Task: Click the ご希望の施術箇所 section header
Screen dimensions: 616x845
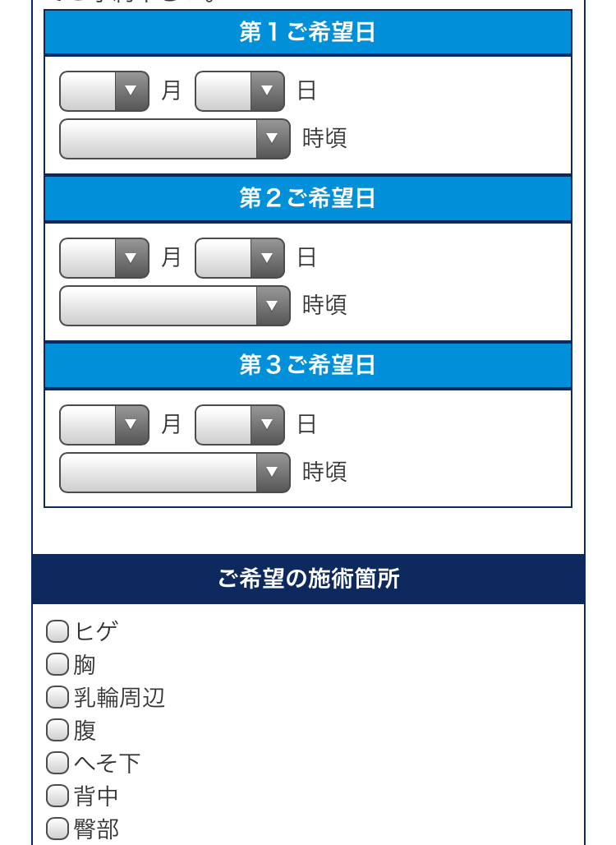Action: coord(308,578)
